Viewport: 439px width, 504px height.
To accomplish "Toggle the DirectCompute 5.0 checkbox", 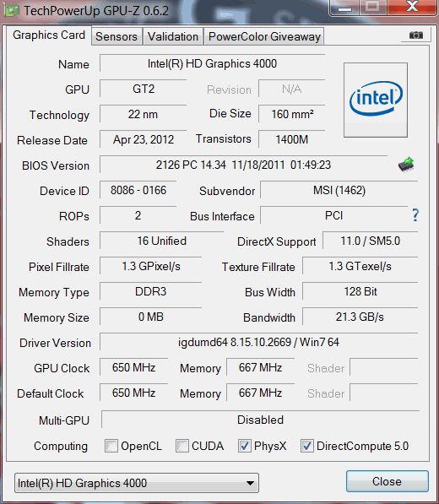I will pyautogui.click(x=307, y=446).
